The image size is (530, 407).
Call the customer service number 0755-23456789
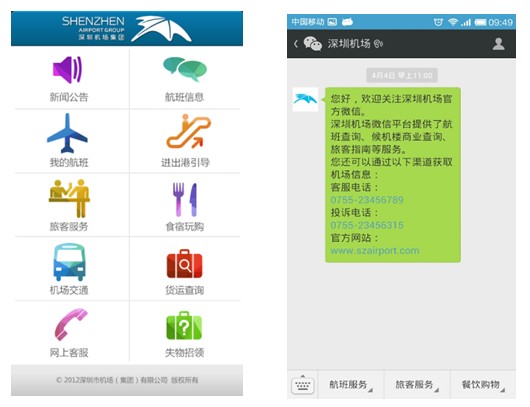(x=367, y=200)
